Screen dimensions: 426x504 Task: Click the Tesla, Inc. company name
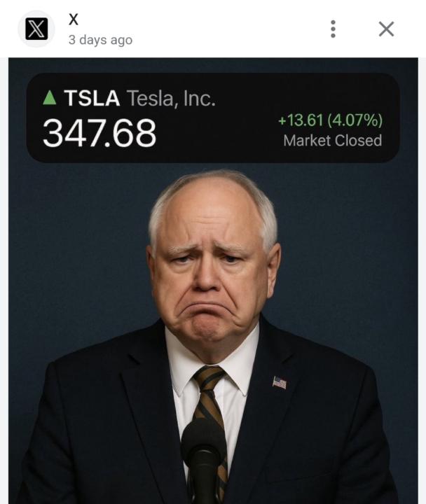tap(171, 99)
